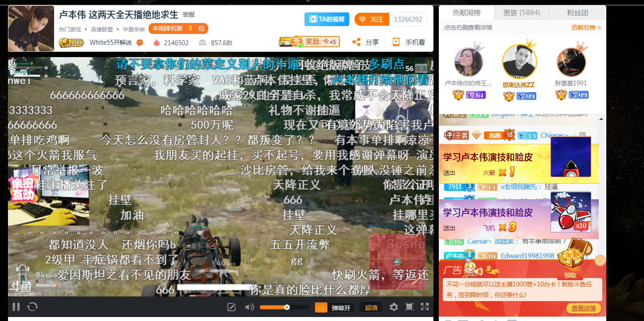Click the 签 sign-in reward badge
The image size is (644, 321).
click(x=297, y=42)
